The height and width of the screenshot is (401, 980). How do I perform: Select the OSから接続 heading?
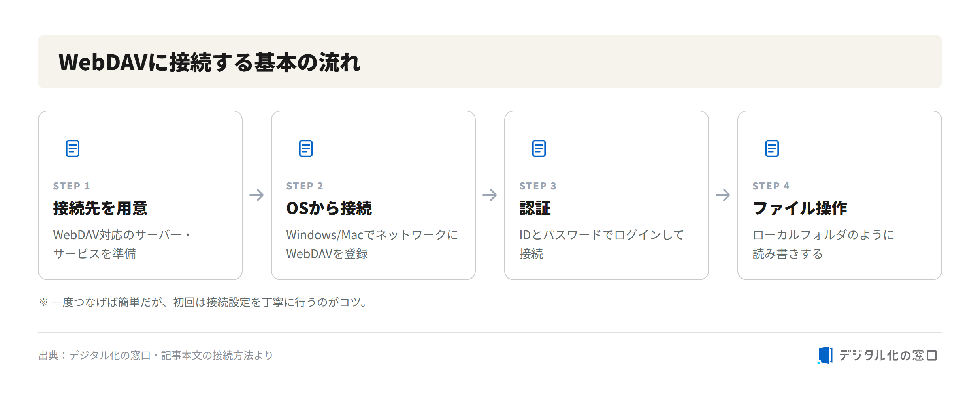(x=329, y=208)
